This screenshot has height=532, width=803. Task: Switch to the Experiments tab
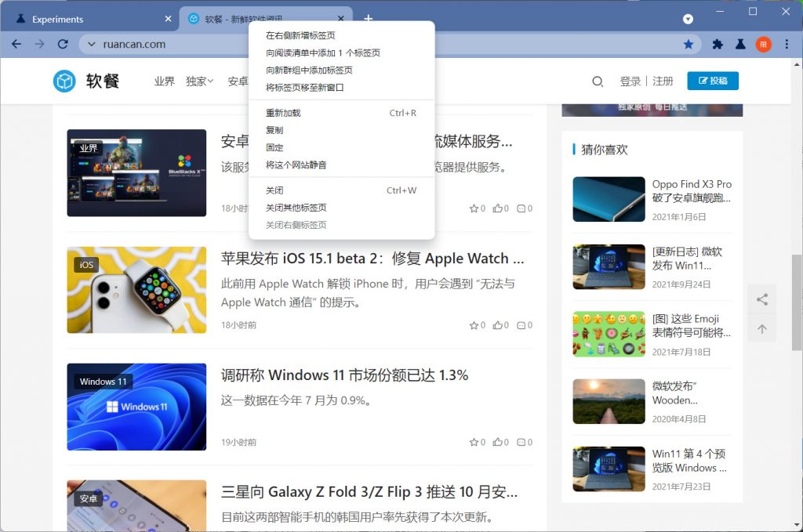coord(86,20)
